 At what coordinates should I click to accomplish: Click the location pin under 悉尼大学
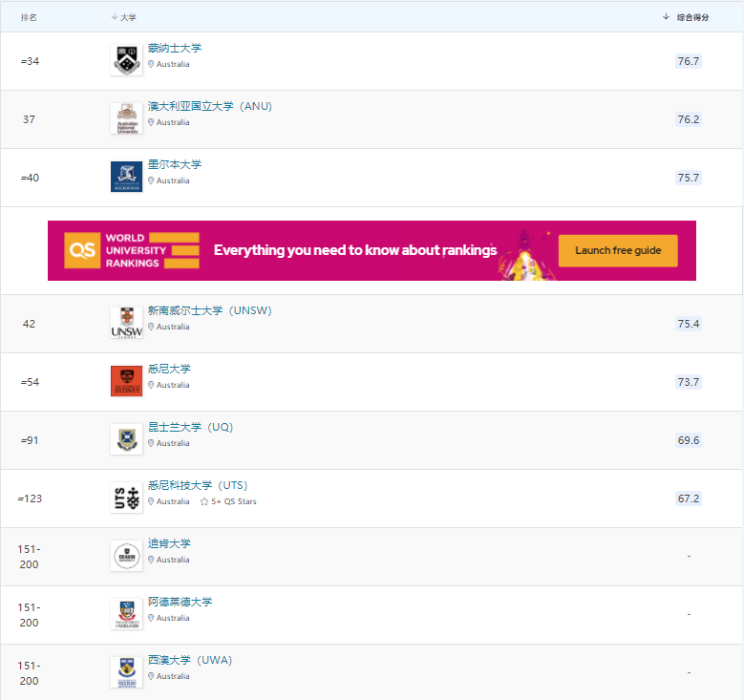151,385
